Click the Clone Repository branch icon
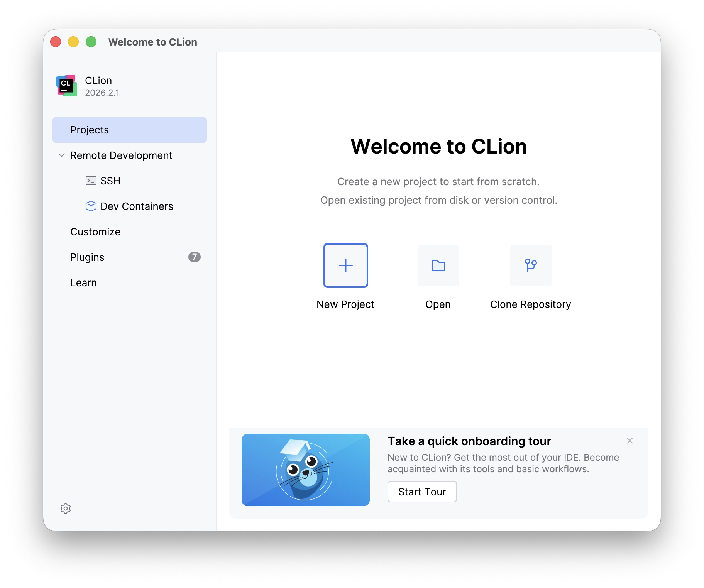This screenshot has height=588, width=704. [x=531, y=265]
